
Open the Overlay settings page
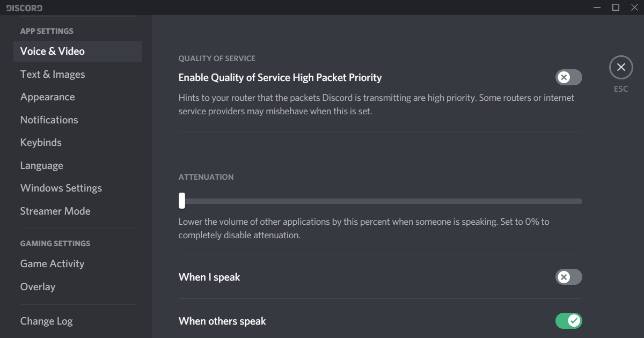point(38,286)
